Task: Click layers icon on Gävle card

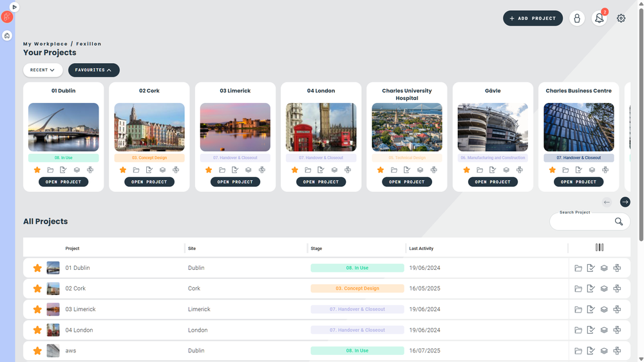Action: [506, 169]
